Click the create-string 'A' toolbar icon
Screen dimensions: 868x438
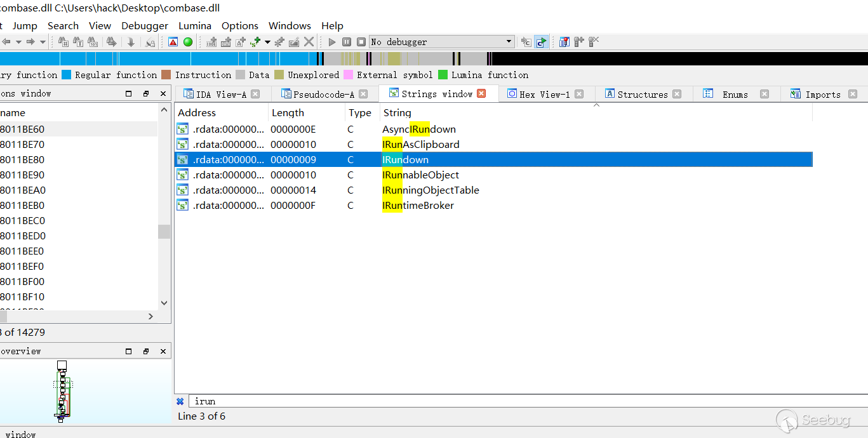point(241,42)
